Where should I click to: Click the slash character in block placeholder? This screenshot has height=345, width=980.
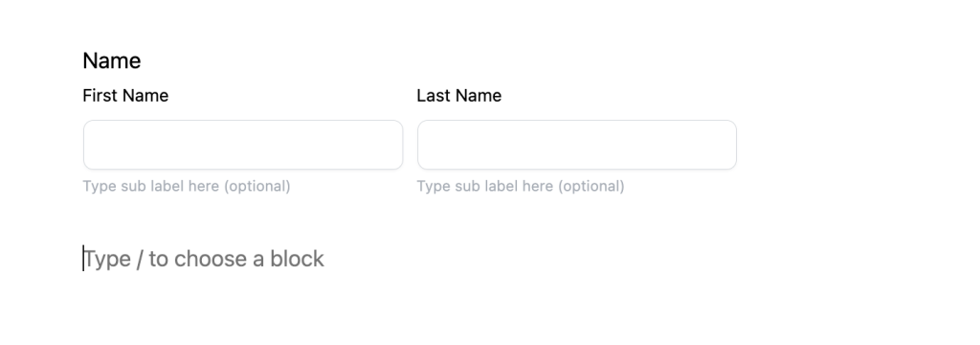point(140,259)
